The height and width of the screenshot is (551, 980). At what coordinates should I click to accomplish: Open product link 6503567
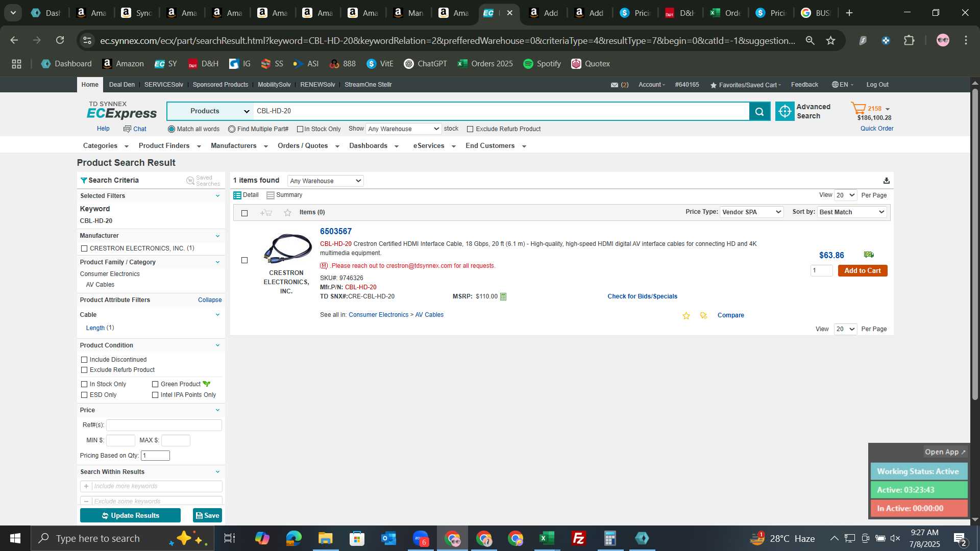(x=335, y=232)
